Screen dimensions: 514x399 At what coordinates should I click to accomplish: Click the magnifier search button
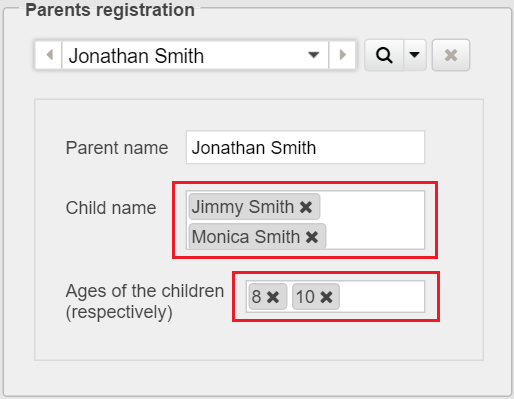[384, 55]
